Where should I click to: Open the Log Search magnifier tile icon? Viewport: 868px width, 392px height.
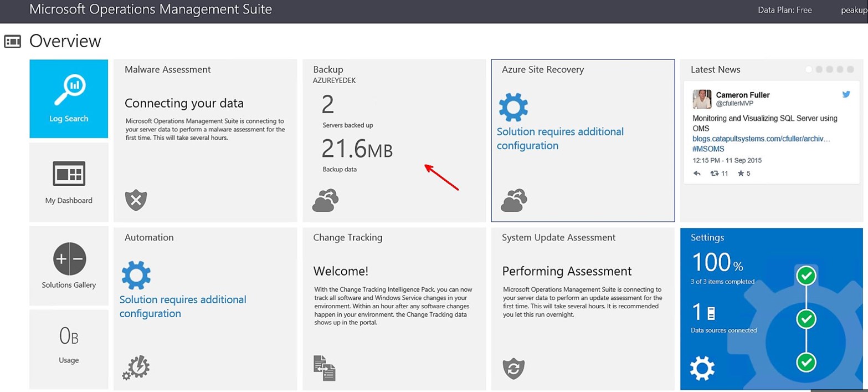69,91
